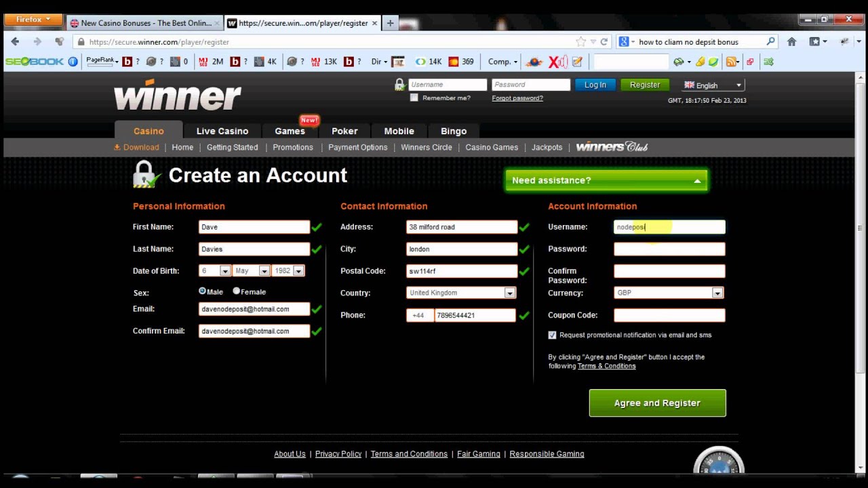
Task: Open new tab with the plus button
Action: [x=390, y=23]
